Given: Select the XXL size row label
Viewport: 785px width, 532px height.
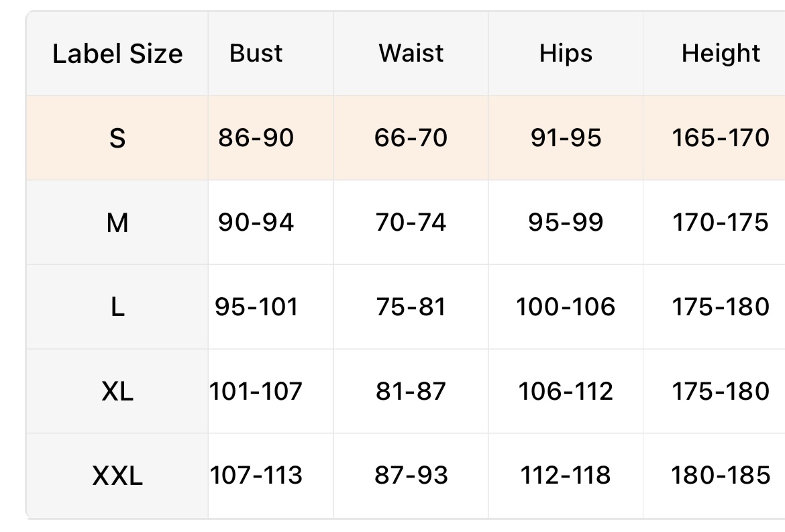Looking at the screenshot, I should click(x=117, y=476).
